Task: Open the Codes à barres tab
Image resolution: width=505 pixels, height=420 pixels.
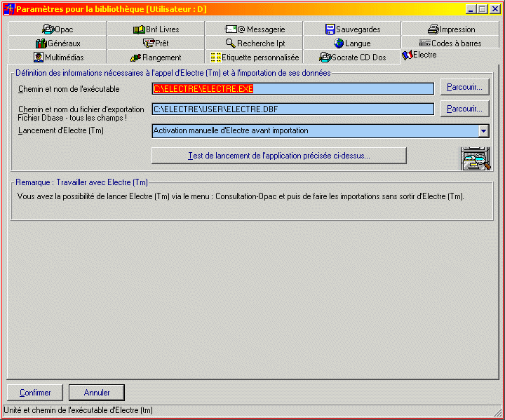Action: [450, 43]
